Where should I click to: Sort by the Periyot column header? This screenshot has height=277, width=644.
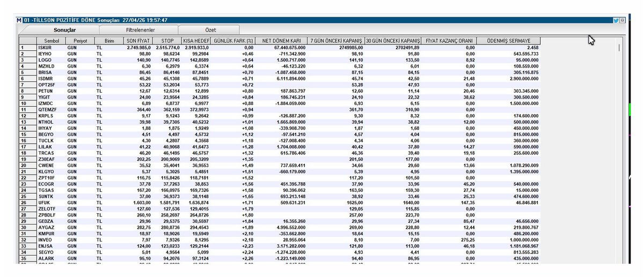click(80, 41)
